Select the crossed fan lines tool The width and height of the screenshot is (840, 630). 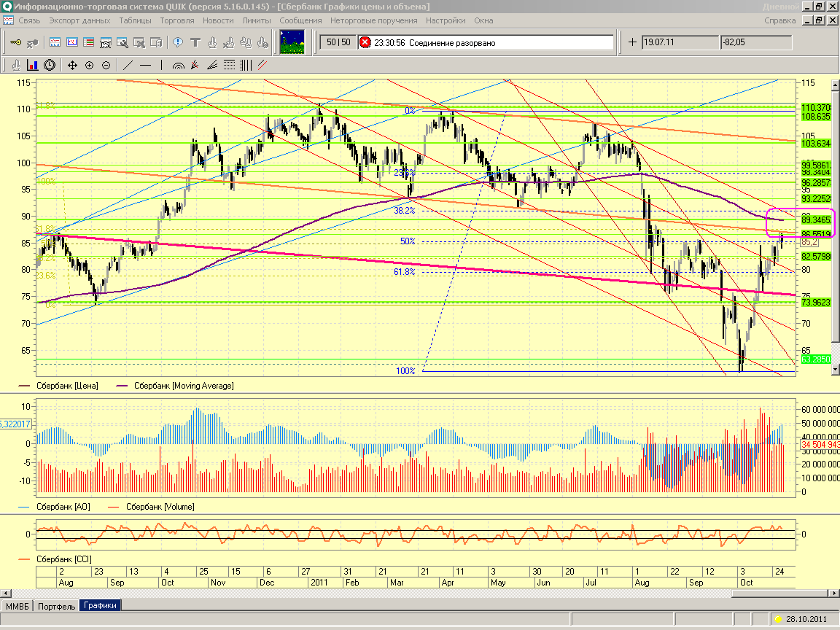click(195, 66)
